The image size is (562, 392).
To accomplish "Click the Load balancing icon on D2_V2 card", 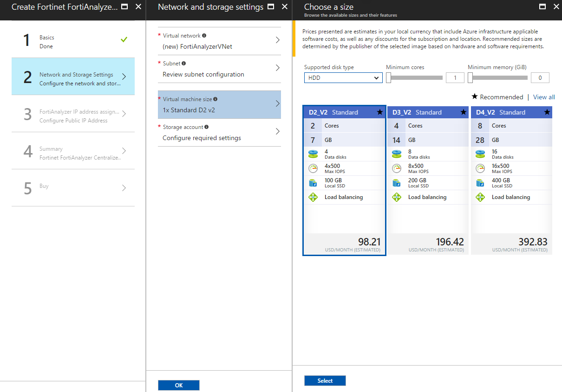I will click(313, 197).
